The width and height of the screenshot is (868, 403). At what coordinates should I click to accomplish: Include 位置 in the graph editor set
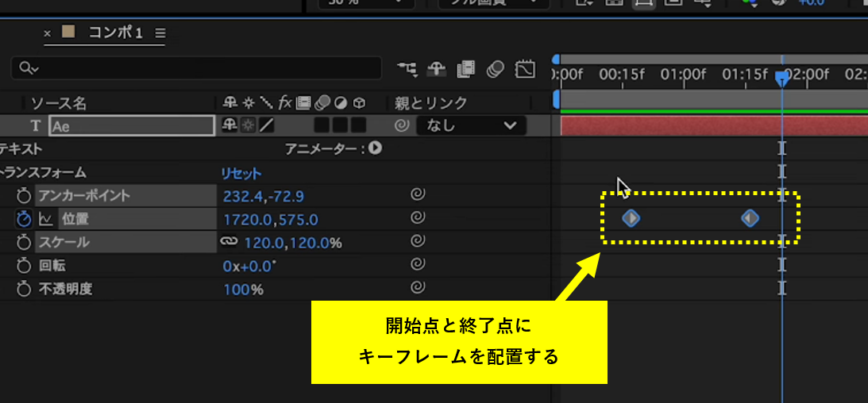[x=46, y=220]
